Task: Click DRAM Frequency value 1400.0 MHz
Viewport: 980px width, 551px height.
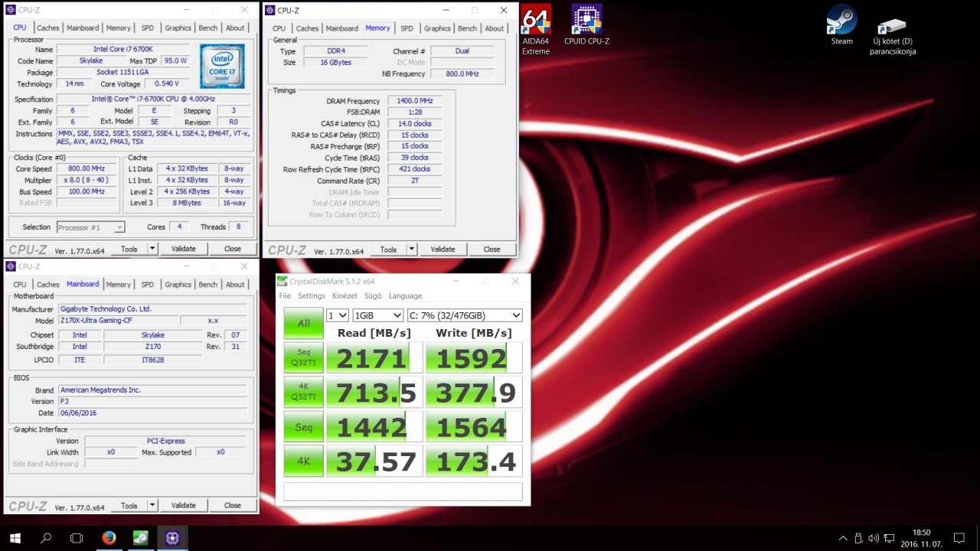Action: pos(415,101)
